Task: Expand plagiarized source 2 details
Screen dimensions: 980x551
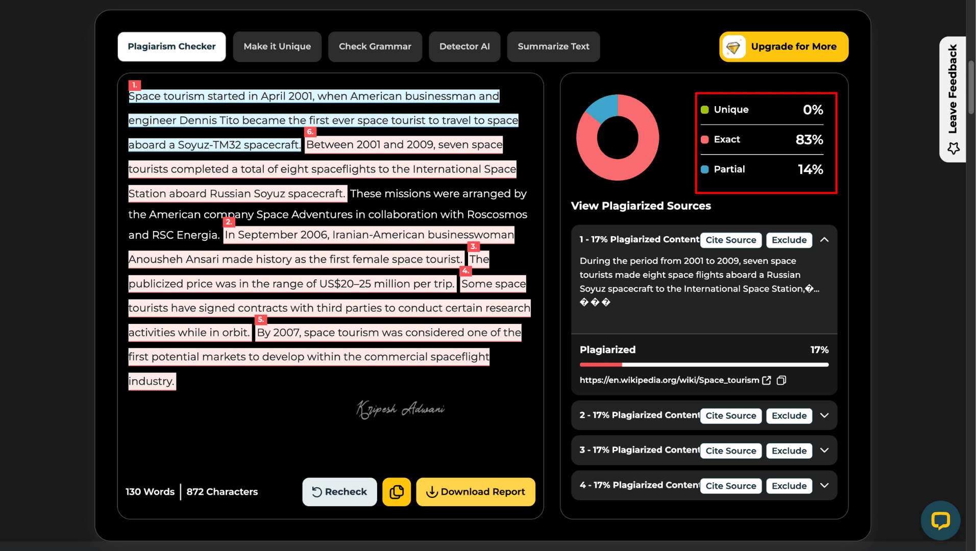Action: pyautogui.click(x=824, y=416)
